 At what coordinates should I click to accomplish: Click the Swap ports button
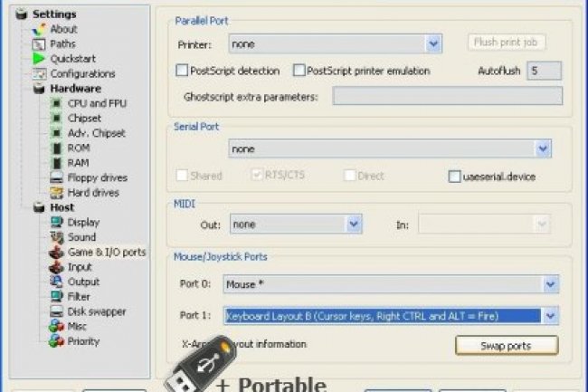pos(506,346)
